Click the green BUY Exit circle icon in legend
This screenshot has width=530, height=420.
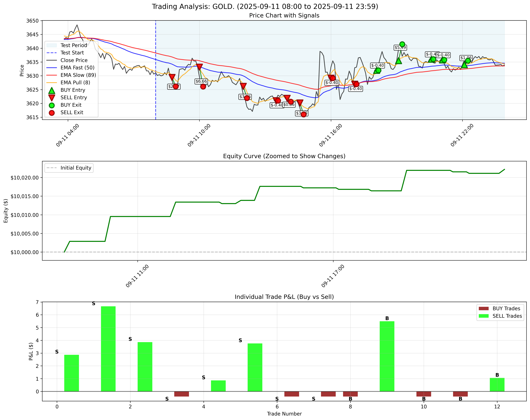(52, 105)
